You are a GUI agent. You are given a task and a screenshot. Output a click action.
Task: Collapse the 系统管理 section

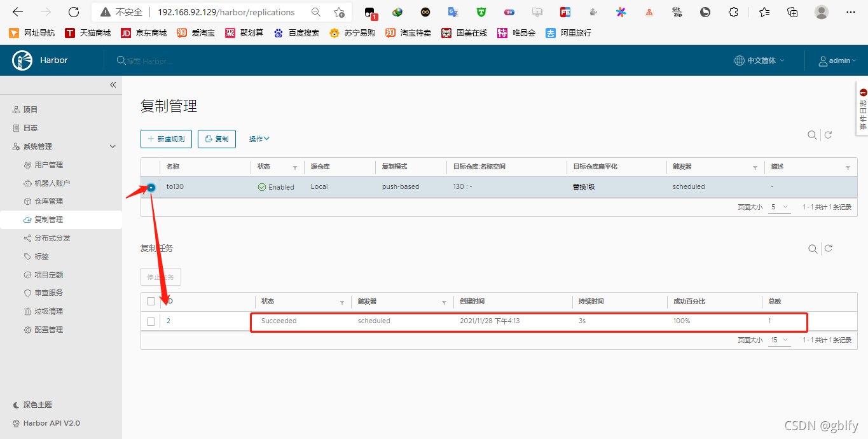(113, 146)
